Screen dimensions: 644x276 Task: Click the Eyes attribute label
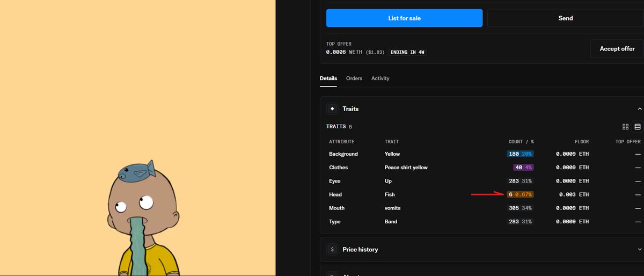(x=335, y=181)
